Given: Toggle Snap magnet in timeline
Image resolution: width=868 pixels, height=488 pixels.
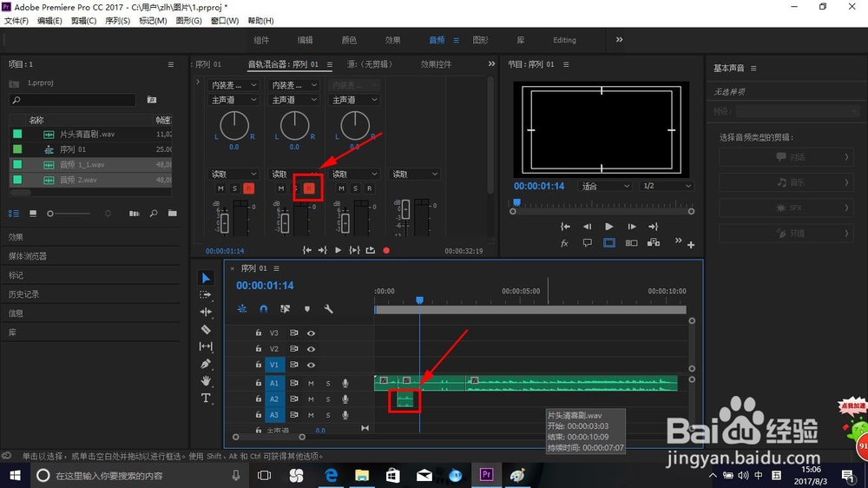Looking at the screenshot, I should (x=264, y=309).
